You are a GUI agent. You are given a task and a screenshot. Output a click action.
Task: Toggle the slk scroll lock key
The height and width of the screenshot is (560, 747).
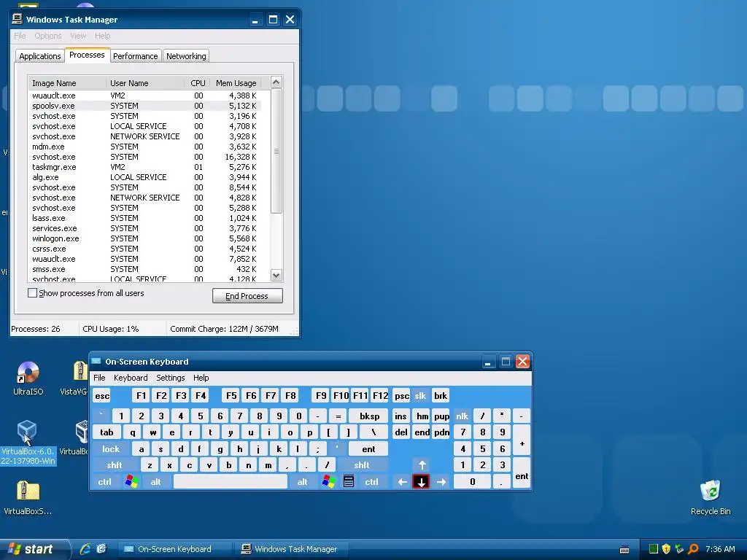click(x=420, y=396)
